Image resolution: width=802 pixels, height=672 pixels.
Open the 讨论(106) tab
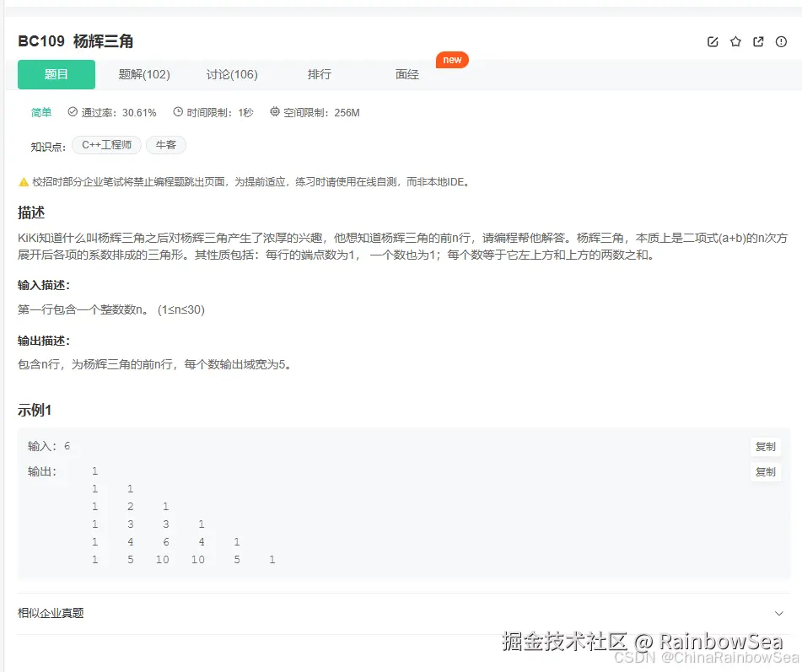[232, 74]
